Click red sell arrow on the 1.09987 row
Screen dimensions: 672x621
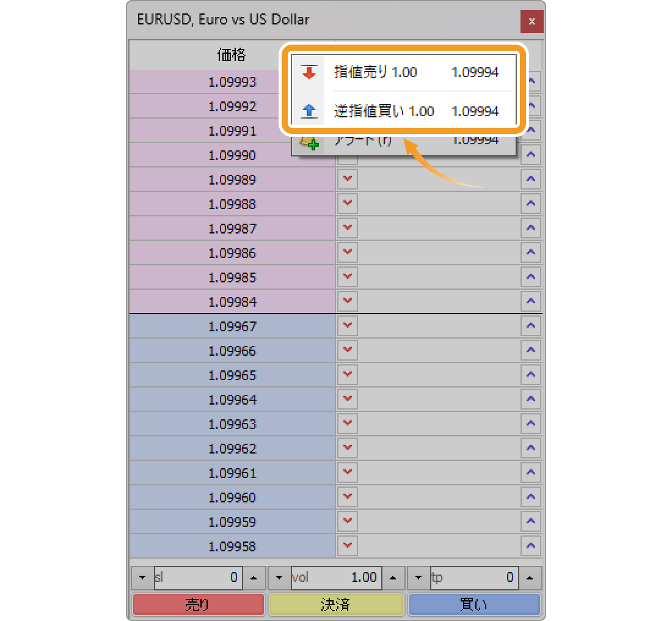347,228
